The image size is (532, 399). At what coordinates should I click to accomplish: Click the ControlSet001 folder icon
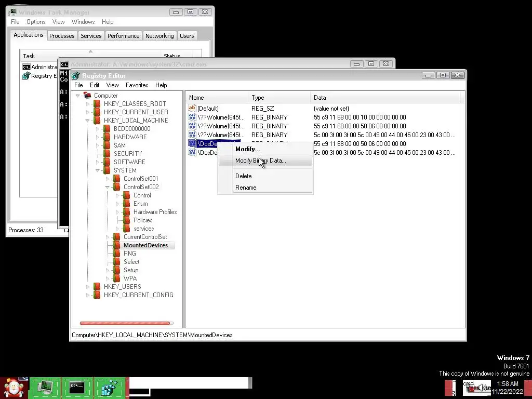(117, 179)
